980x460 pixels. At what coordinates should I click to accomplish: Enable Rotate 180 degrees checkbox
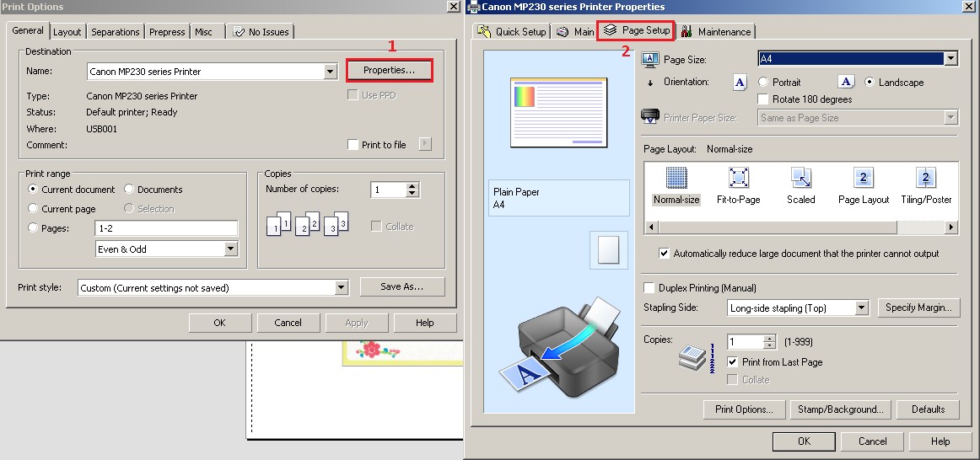coord(762,99)
